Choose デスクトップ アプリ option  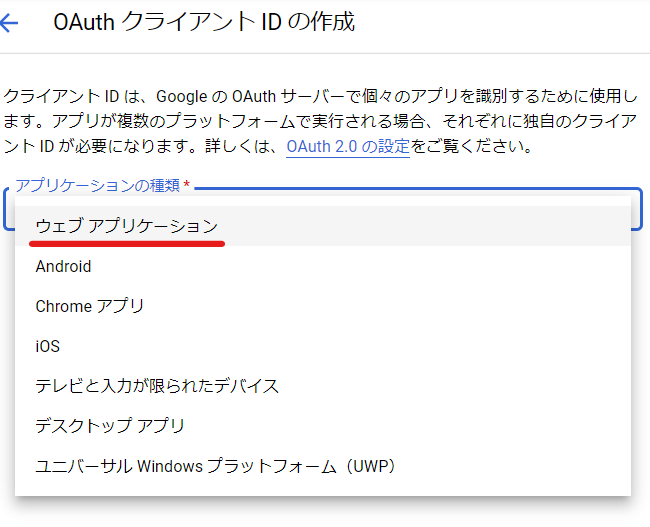pyautogui.click(x=323, y=425)
